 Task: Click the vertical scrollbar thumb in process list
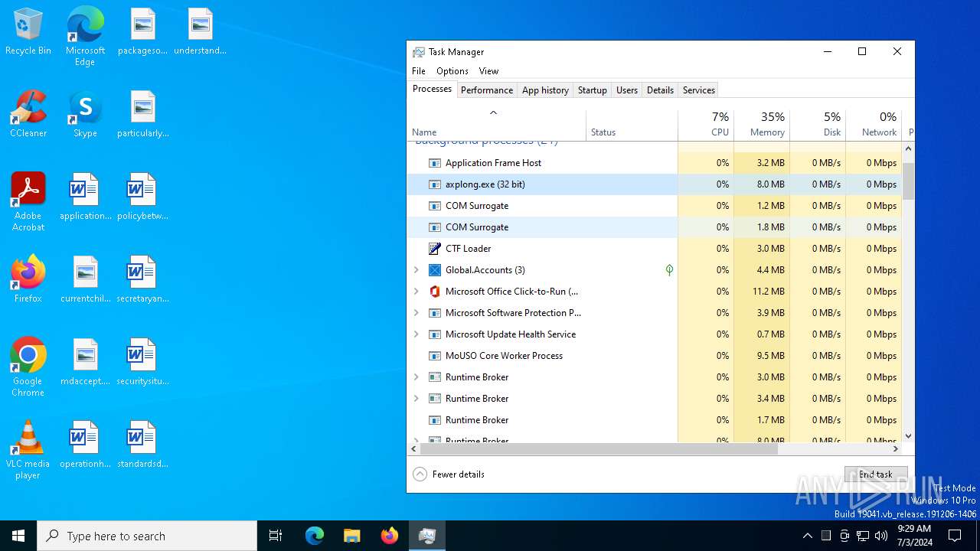coord(908,181)
